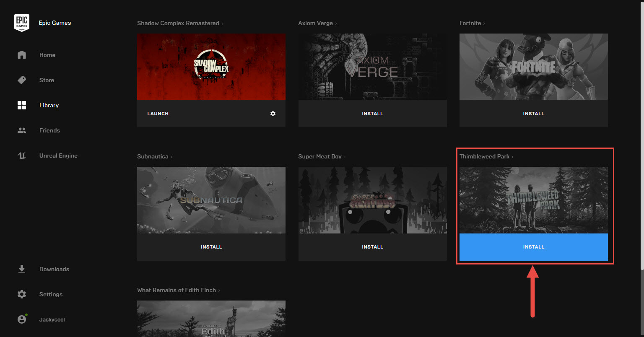The height and width of the screenshot is (337, 644).
Task: Click the Store price tag icon
Action: 22,80
